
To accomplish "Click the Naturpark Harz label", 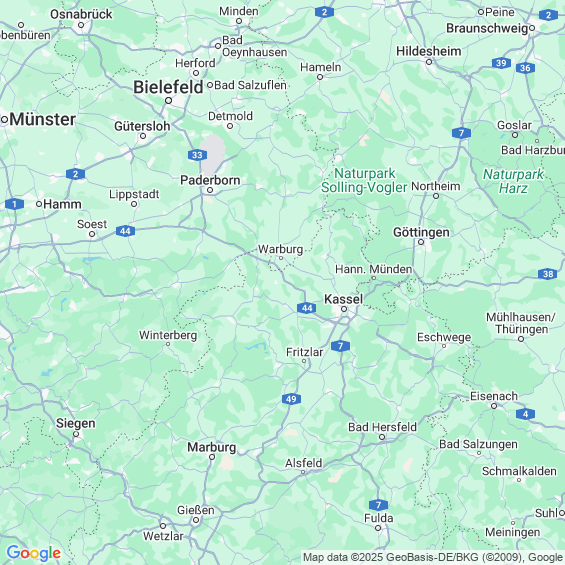I will (513, 181).
